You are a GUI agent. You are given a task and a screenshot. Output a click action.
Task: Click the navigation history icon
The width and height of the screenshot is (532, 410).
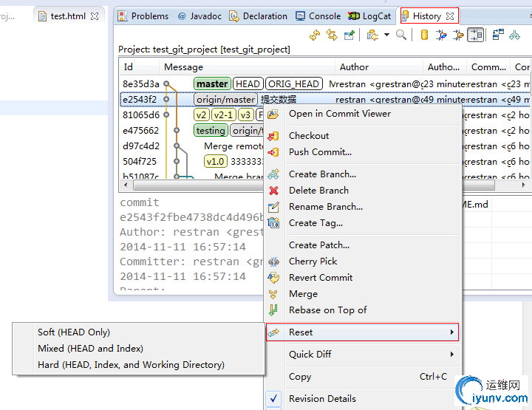pyautogui.click(x=372, y=35)
